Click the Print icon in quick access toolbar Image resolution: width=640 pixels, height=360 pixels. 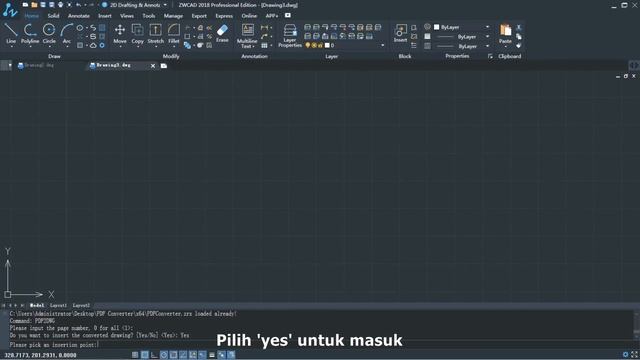click(60, 5)
